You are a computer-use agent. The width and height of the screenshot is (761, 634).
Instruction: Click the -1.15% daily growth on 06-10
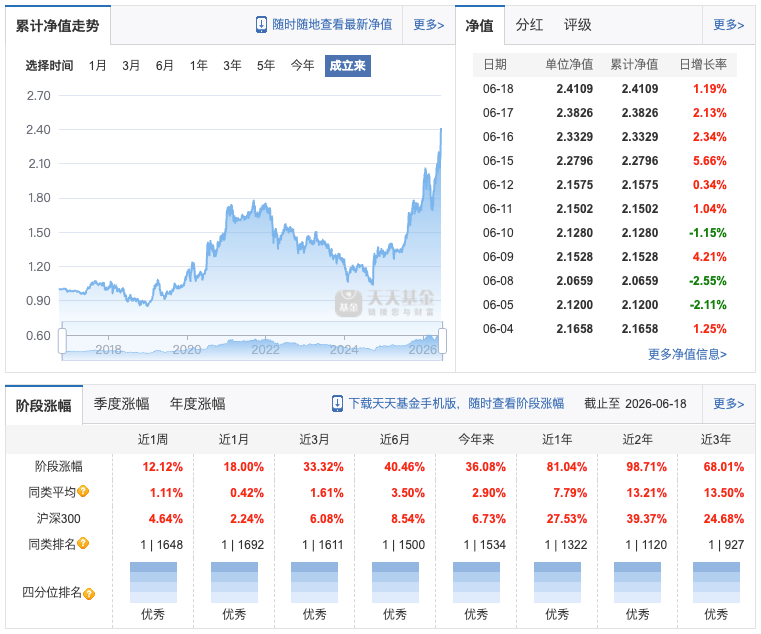coord(708,233)
